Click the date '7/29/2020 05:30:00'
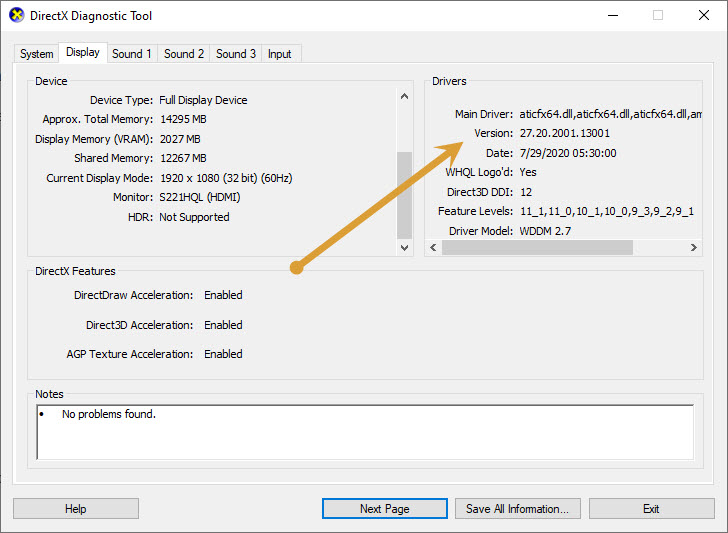Image resolution: width=728 pixels, height=533 pixels. point(568,153)
